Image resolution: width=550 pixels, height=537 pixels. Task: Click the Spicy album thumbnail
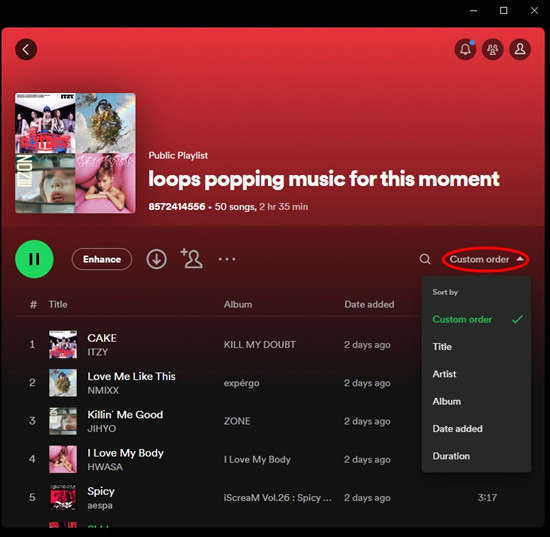point(63,497)
